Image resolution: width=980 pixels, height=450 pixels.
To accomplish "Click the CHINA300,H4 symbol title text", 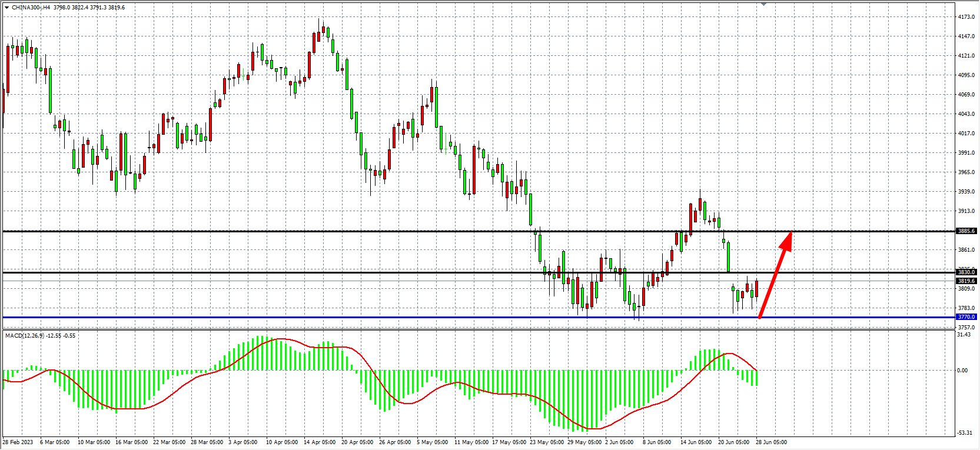I will (x=31, y=8).
